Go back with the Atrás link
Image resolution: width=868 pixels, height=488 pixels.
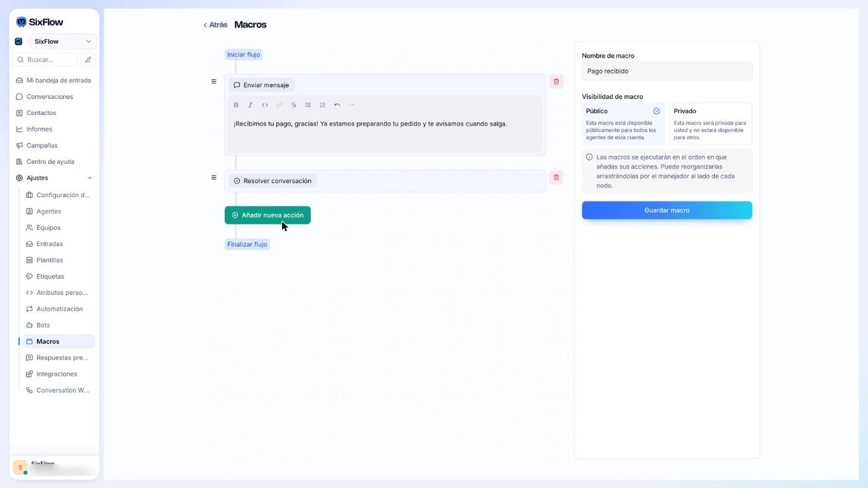coord(215,25)
